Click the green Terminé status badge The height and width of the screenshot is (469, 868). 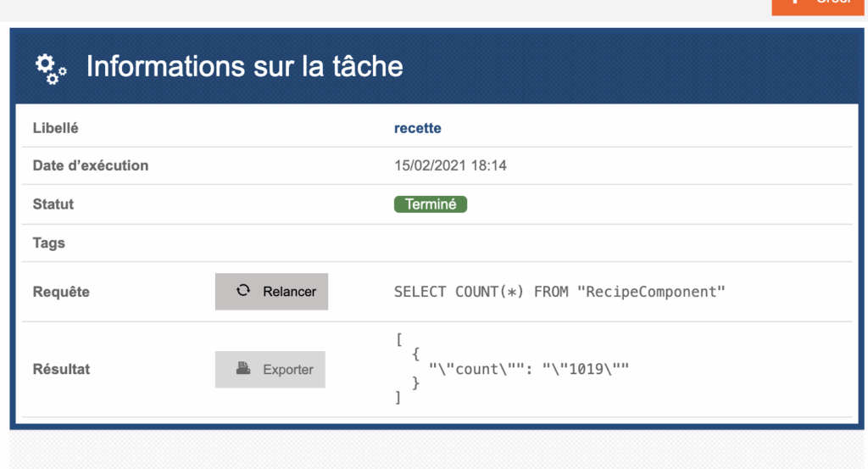(431, 204)
